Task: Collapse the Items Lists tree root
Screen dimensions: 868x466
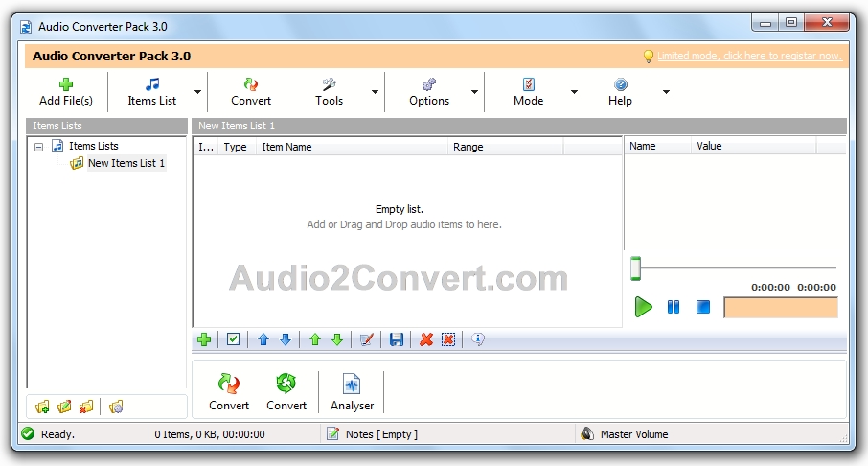Action: pyautogui.click(x=38, y=147)
